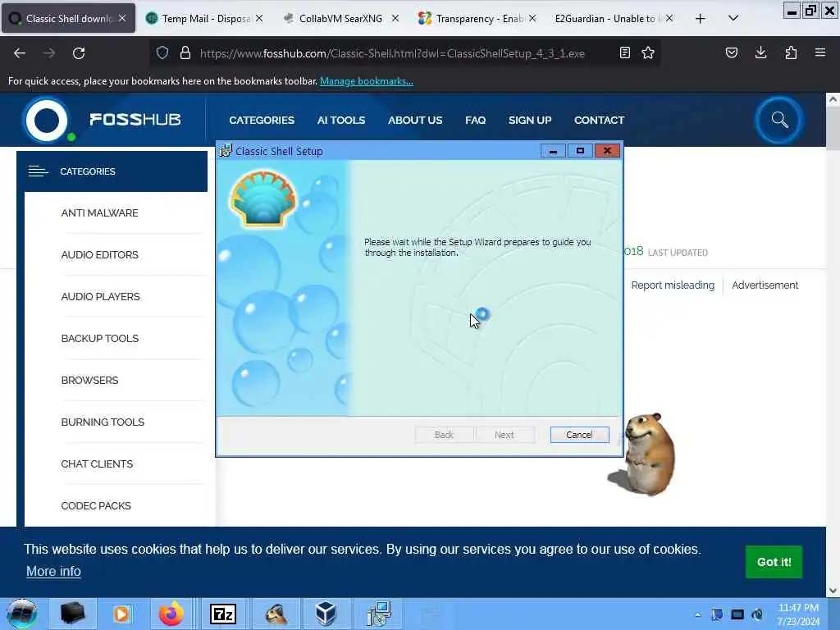Switch to the installer taskbar icon
The height and width of the screenshot is (630, 840).
click(379, 614)
